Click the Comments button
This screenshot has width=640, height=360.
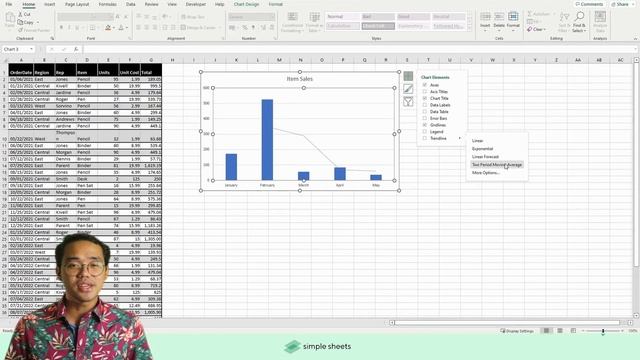tap(589, 4)
